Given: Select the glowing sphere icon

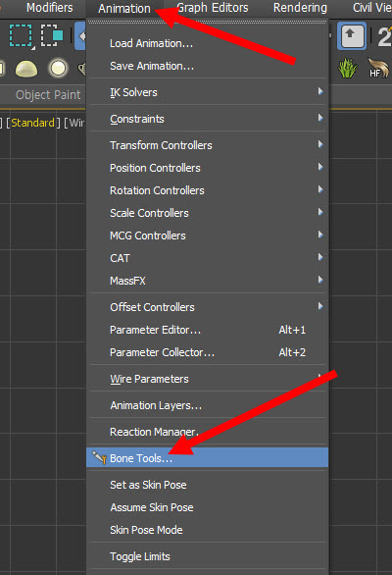Looking at the screenshot, I should [x=58, y=69].
